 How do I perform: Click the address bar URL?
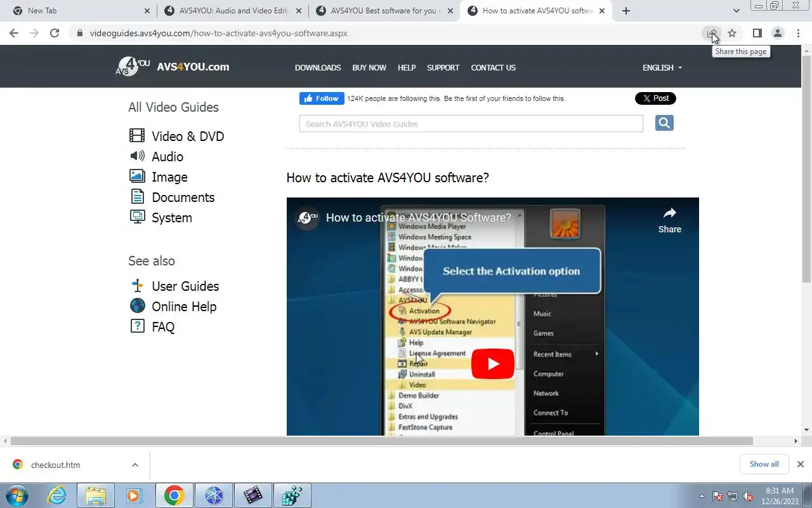[x=218, y=33]
